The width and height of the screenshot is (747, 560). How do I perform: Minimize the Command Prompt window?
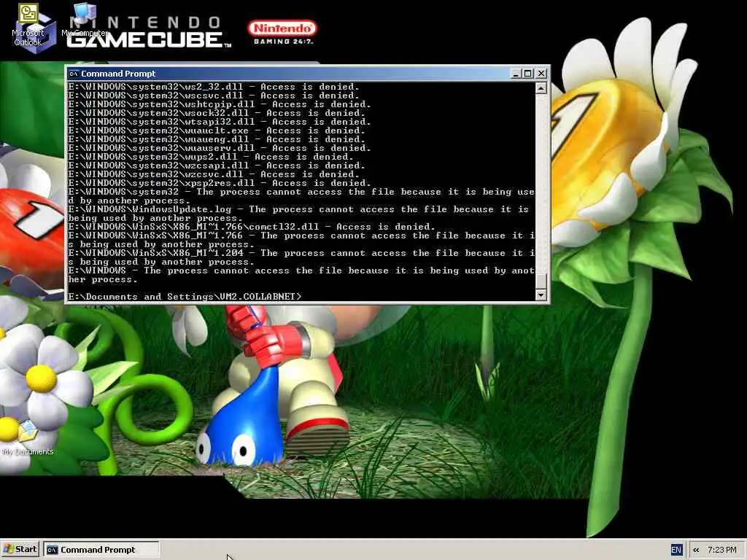point(516,74)
